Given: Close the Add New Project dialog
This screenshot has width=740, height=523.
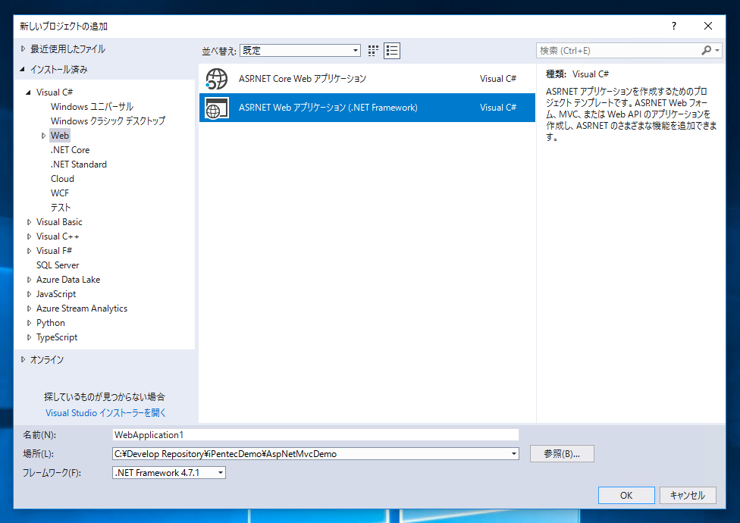Looking at the screenshot, I should (x=708, y=26).
